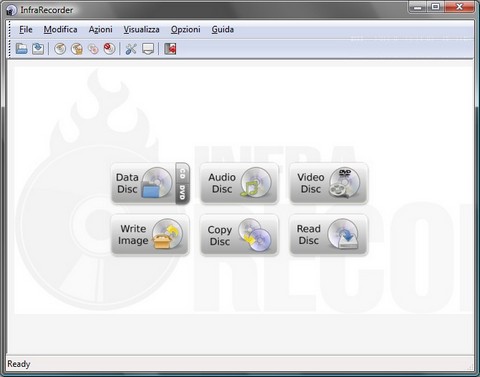The width and height of the screenshot is (480, 377).
Task: Click the Open project folder toolbar icon
Action: (x=22, y=49)
